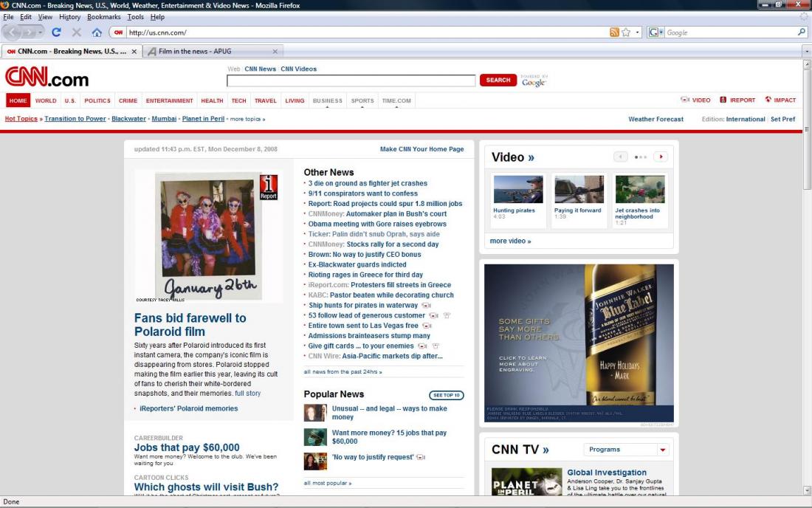Viewport: 812px width, 508px height.
Task: Open the Bookmarks menu
Action: pos(103,16)
